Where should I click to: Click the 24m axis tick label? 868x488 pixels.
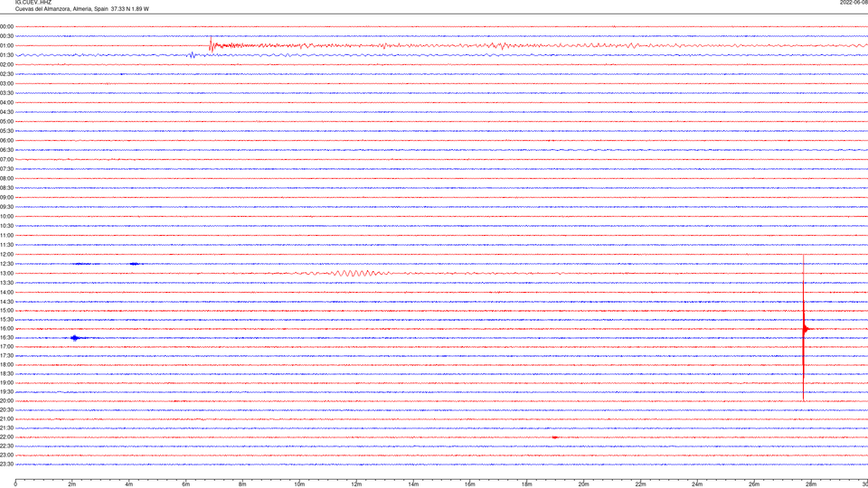coord(697,484)
